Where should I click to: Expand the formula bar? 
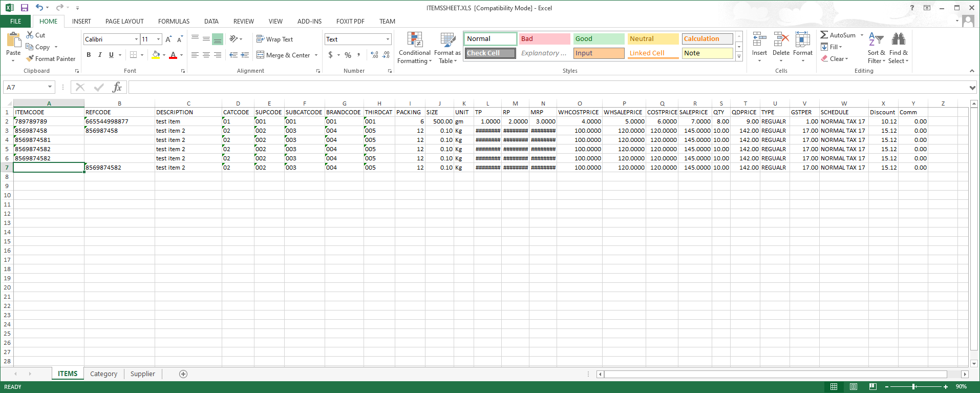972,88
